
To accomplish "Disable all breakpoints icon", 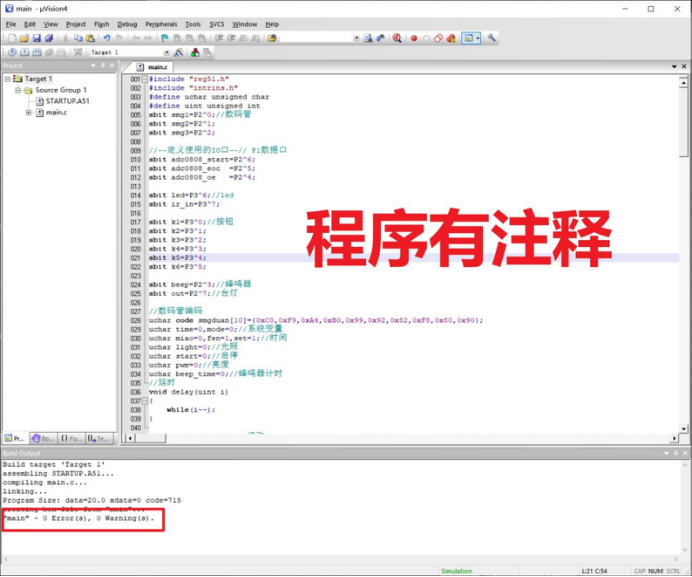I will [x=438, y=38].
